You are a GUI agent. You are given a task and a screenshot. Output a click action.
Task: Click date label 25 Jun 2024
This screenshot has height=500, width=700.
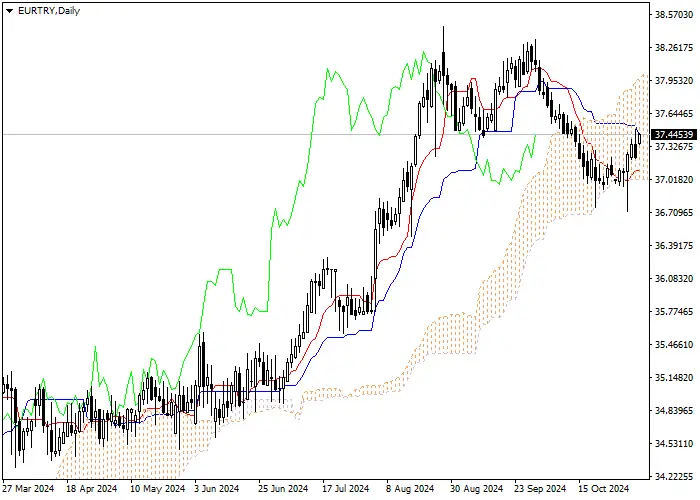pyautogui.click(x=283, y=489)
